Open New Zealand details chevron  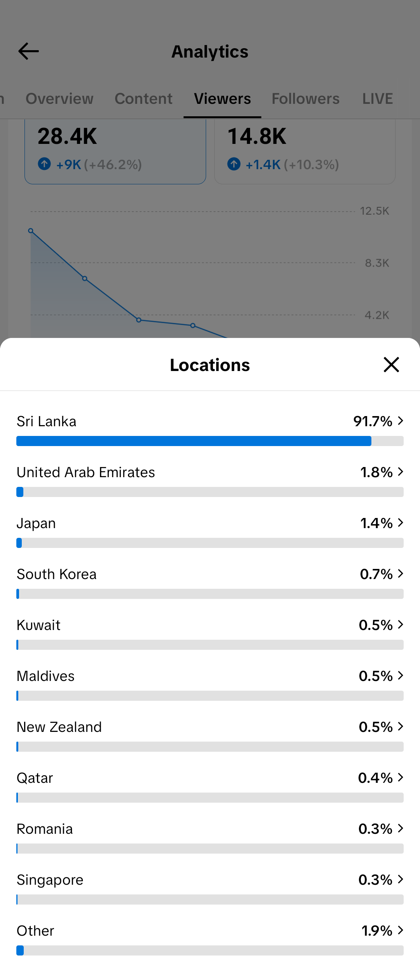pyautogui.click(x=401, y=726)
